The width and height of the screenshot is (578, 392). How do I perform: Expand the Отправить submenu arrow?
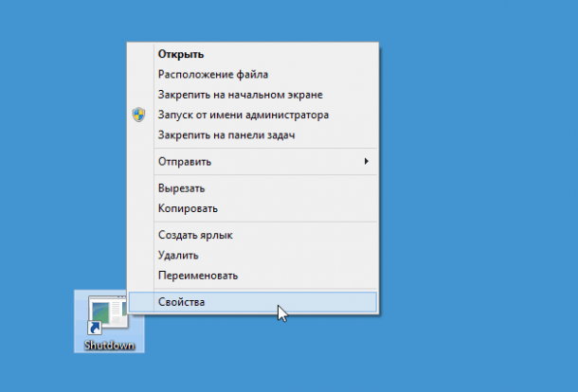coord(367,162)
